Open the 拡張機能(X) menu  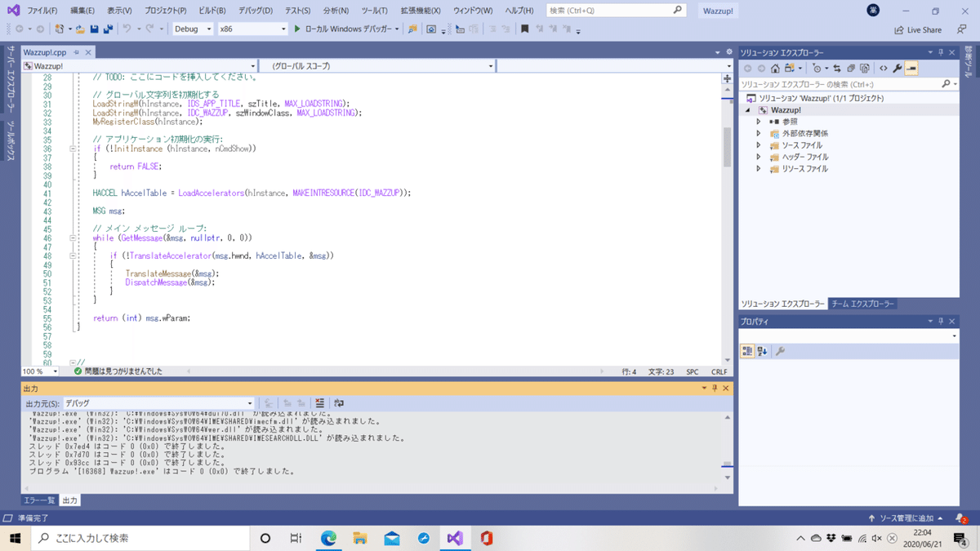[421, 11]
